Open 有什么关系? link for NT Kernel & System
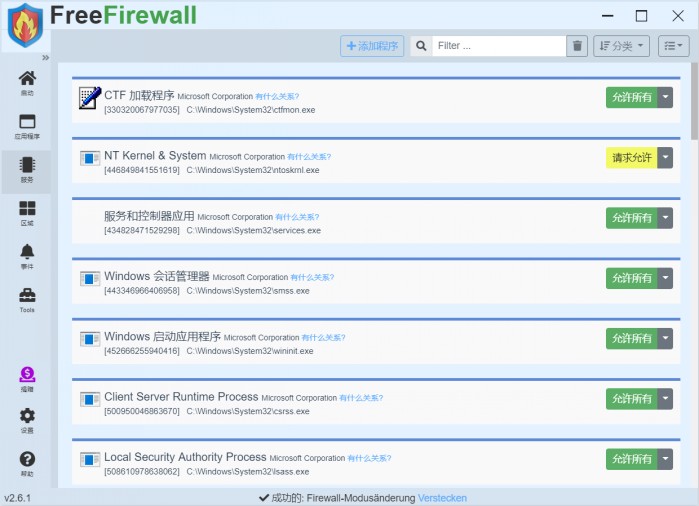 pyautogui.click(x=309, y=157)
